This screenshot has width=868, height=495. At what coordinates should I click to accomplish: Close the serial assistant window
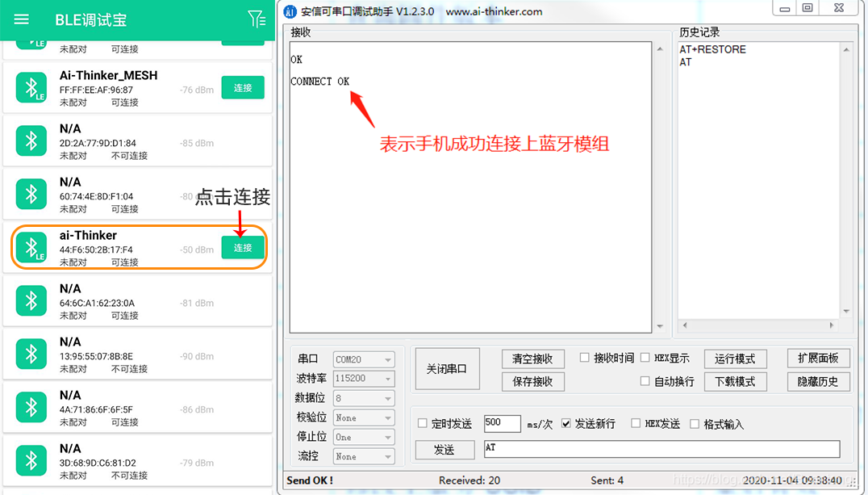(x=839, y=8)
